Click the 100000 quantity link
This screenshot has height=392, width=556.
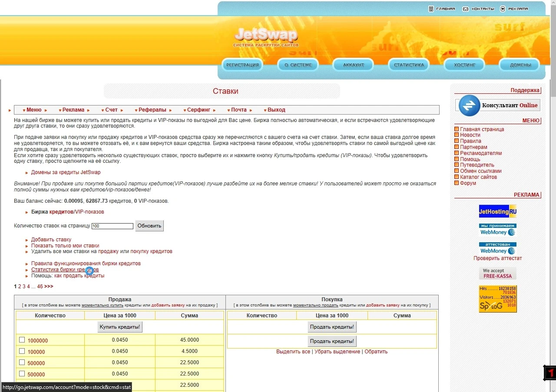pos(36,352)
